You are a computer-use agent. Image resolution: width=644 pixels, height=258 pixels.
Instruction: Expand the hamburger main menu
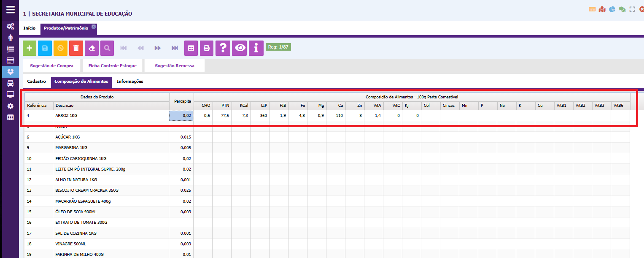11,10
